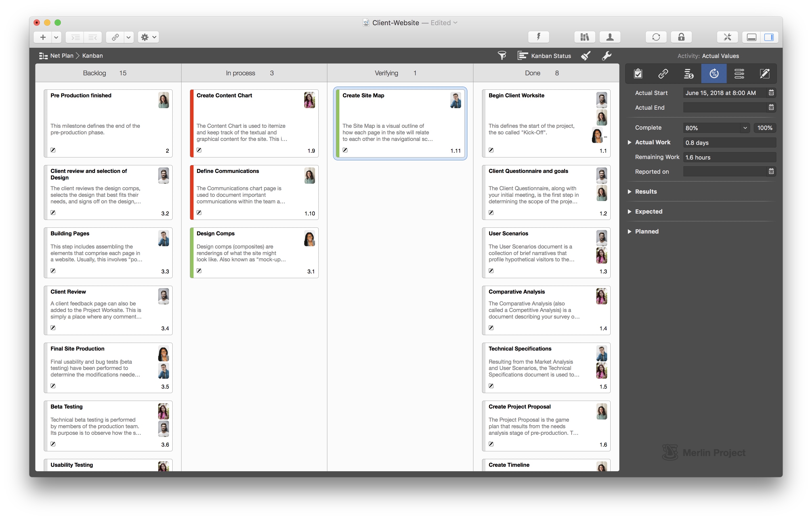812x519 pixels.
Task: Open the links inspector tab
Action: pos(663,73)
